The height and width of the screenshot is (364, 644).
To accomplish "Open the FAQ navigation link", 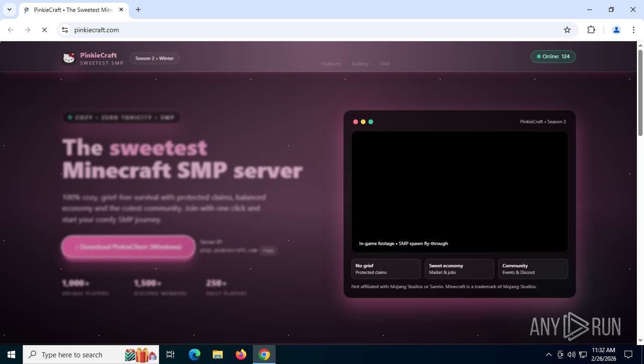I will pos(385,64).
